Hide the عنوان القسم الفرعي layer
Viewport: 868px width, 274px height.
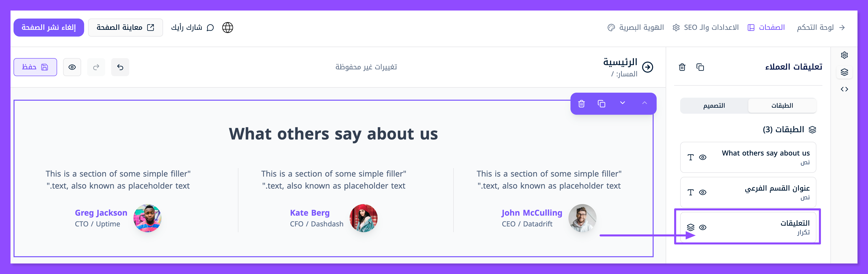pos(702,192)
